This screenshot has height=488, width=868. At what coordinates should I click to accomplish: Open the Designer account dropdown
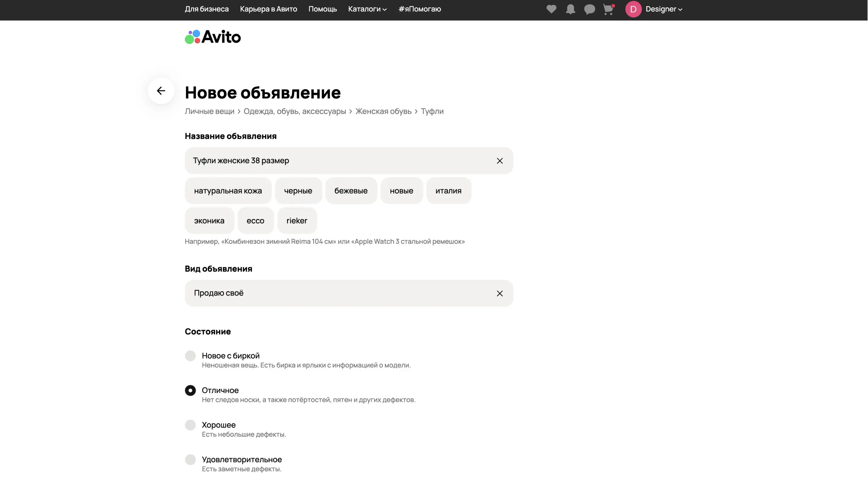pos(664,9)
